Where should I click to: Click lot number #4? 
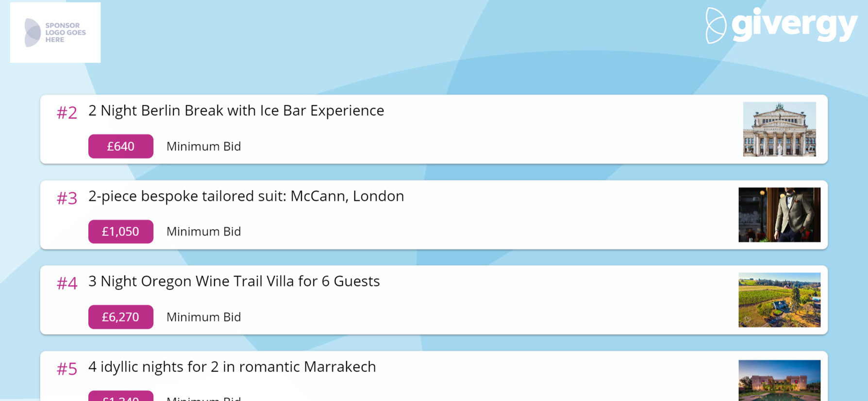(67, 284)
